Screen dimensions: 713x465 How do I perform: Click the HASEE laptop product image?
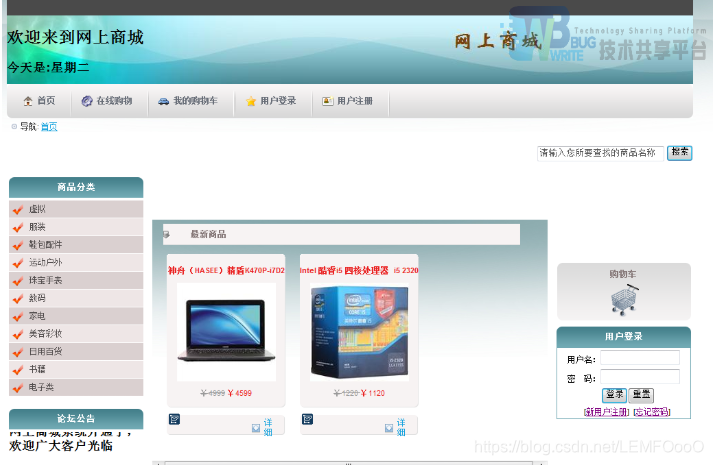click(x=226, y=332)
